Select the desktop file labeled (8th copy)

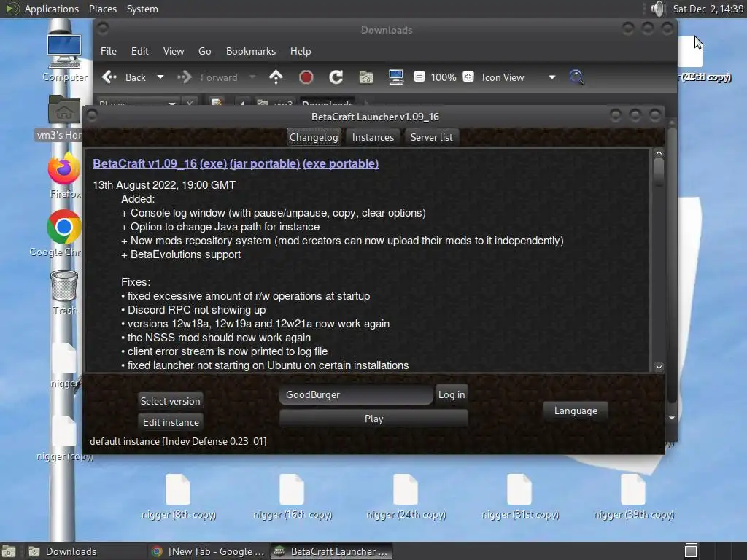[178, 496]
